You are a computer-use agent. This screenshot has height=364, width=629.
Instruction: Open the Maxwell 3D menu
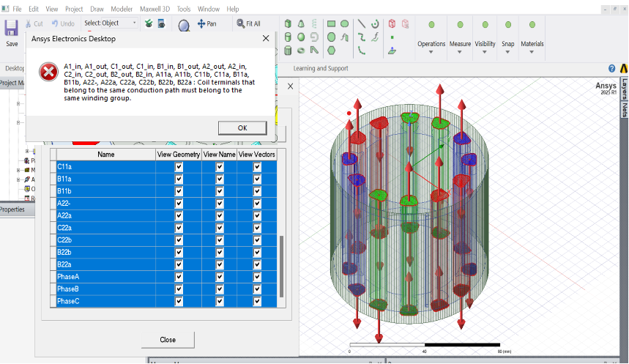point(155,9)
